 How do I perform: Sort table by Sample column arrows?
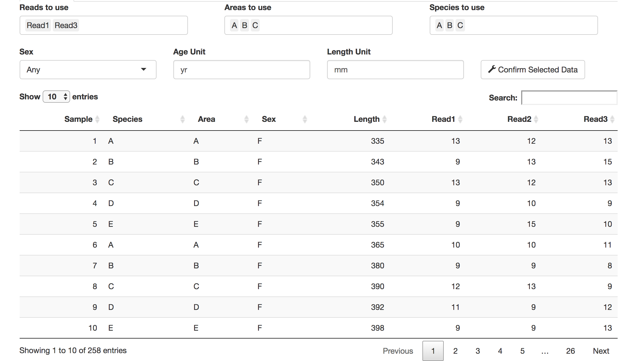pyautogui.click(x=97, y=119)
